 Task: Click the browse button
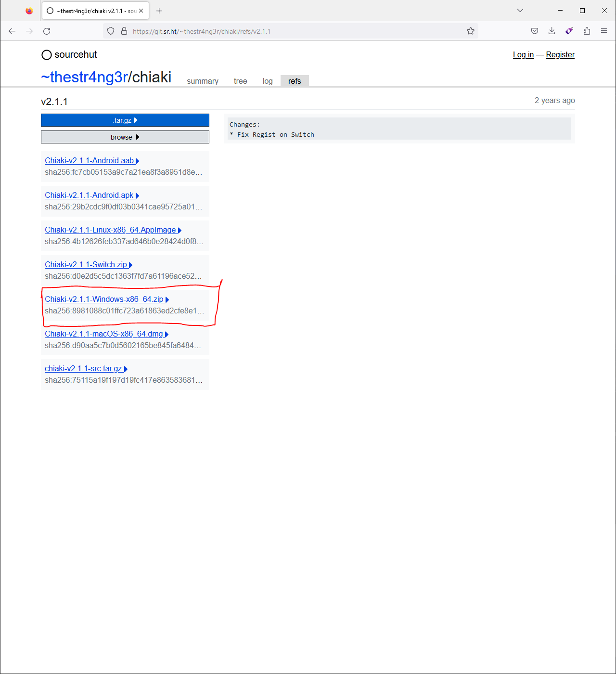tap(125, 137)
